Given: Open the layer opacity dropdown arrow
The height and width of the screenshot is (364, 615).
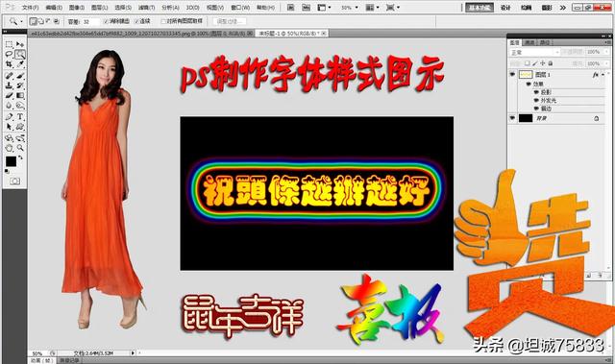Looking at the screenshot, I should 607,52.
